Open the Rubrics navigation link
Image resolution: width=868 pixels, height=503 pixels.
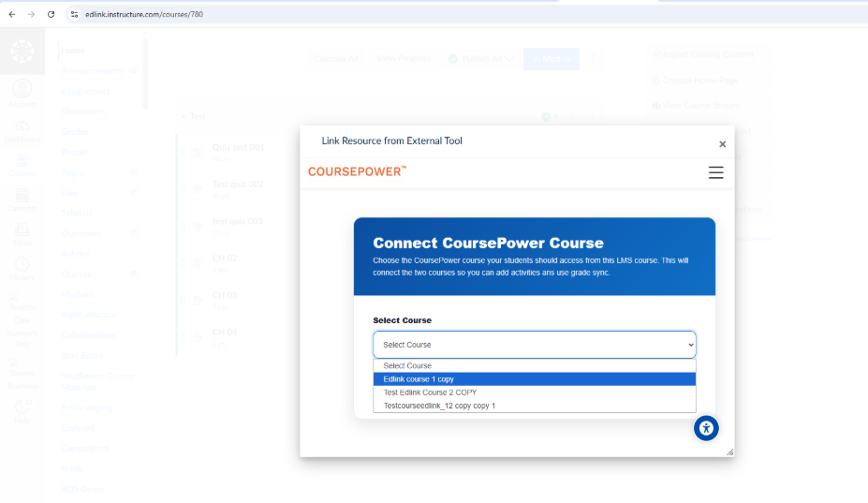tap(75, 254)
